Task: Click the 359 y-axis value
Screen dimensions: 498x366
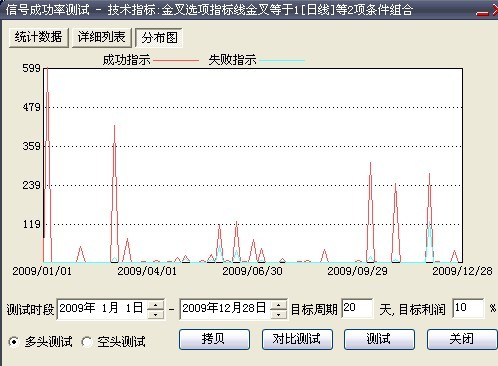Action: 31,146
